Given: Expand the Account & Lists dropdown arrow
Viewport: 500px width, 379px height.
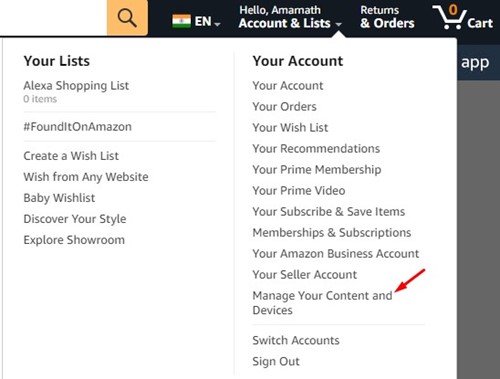Looking at the screenshot, I should point(338,24).
